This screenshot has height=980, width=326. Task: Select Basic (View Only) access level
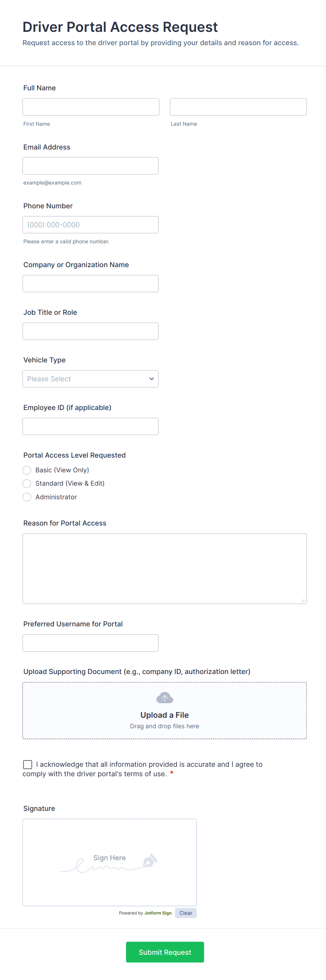pyautogui.click(x=27, y=470)
